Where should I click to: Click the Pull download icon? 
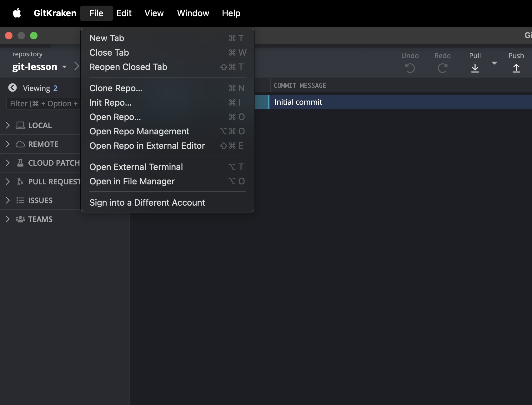pos(475,68)
